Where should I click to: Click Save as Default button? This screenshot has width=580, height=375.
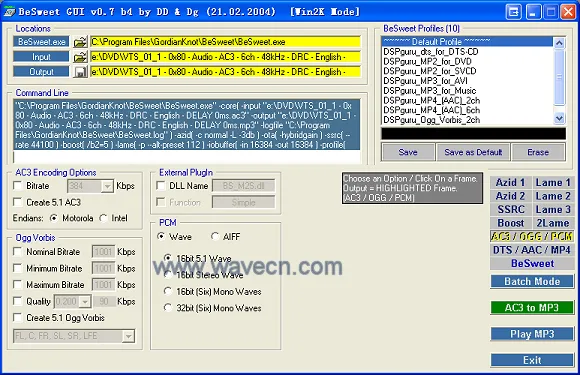473,152
